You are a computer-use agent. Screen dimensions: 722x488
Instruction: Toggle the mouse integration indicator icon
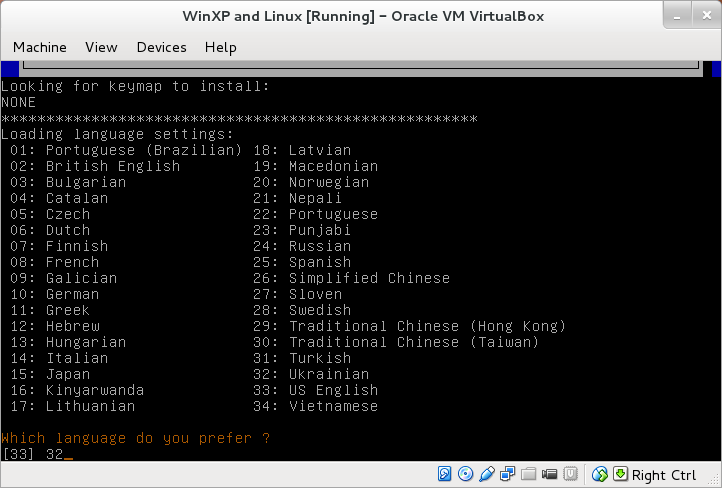pos(600,474)
